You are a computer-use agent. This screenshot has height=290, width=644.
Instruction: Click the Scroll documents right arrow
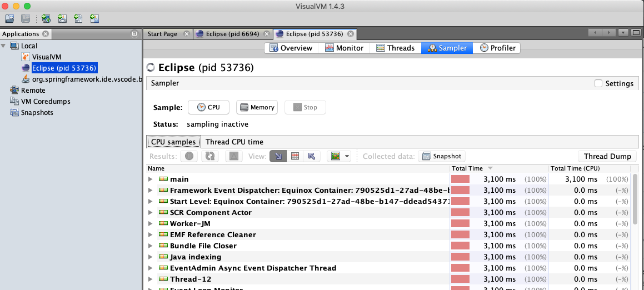(x=608, y=32)
